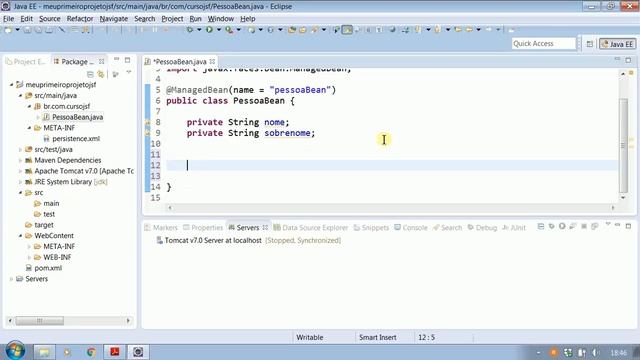Click the Package Explorer horizontal scrollbar thumb

(40, 321)
